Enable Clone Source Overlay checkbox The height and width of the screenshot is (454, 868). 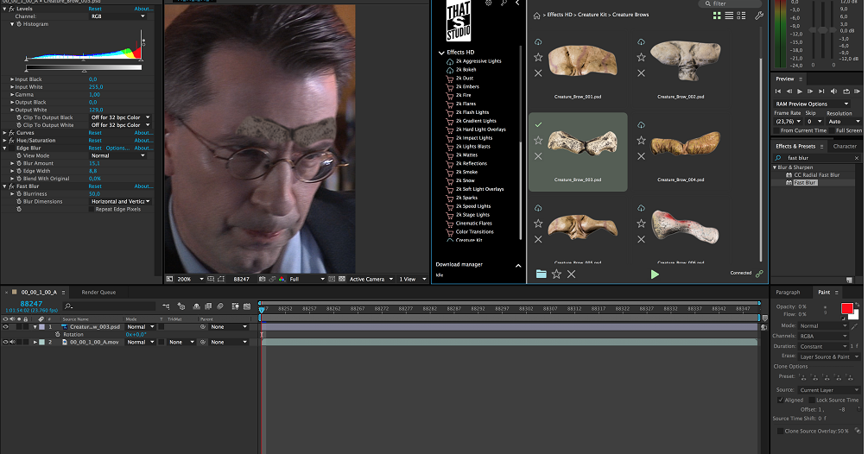pyautogui.click(x=780, y=432)
